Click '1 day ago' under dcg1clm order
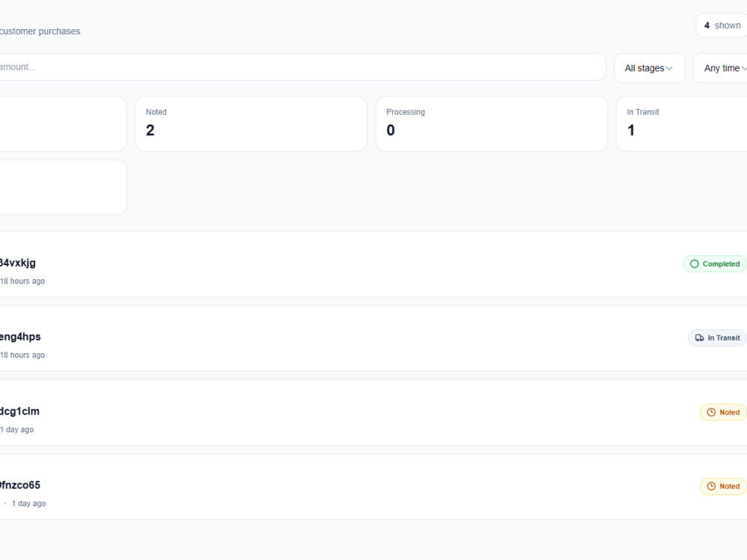The width and height of the screenshot is (747, 560). coord(17,429)
